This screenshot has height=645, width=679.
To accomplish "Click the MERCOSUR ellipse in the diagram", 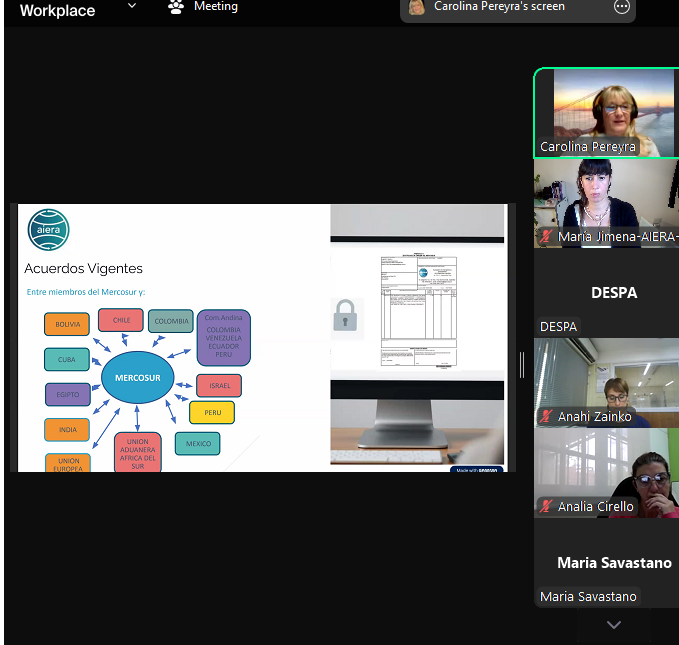I will point(138,378).
